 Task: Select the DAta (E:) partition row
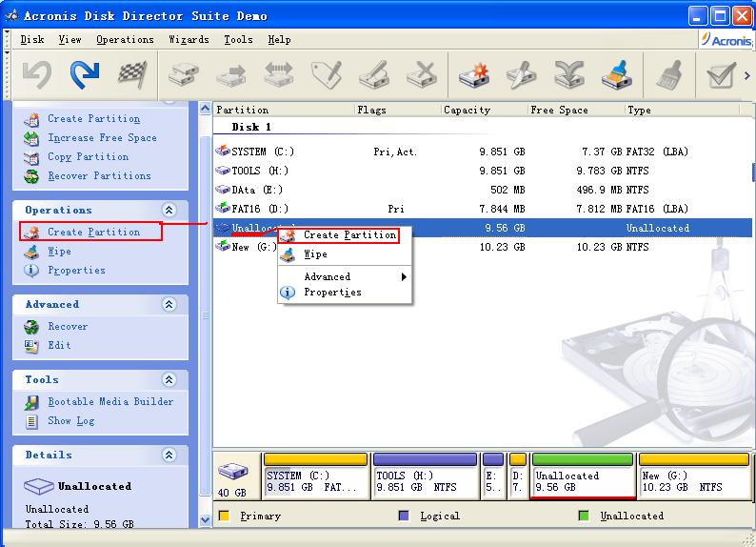tap(482, 190)
